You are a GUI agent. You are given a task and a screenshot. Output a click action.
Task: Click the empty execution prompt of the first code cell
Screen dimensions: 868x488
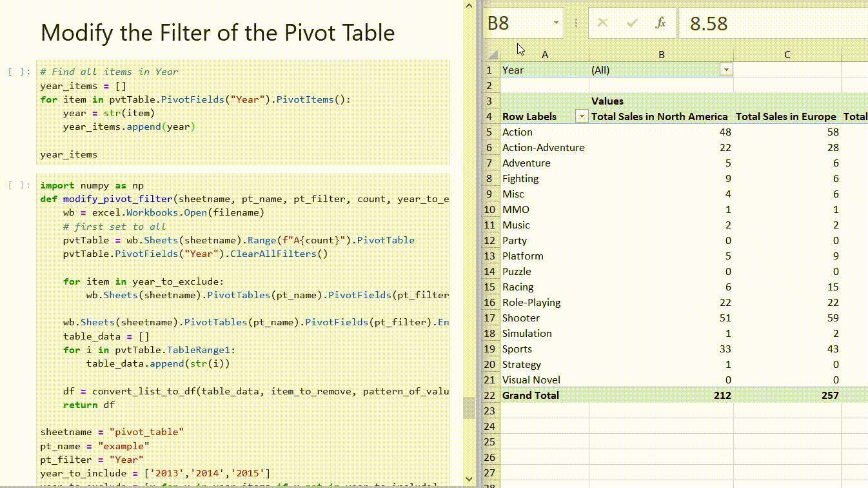tap(18, 71)
